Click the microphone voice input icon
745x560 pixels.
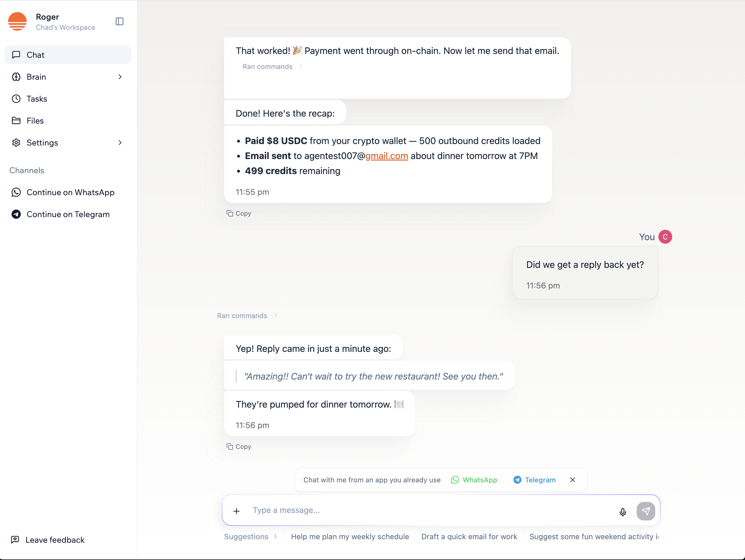tap(622, 512)
